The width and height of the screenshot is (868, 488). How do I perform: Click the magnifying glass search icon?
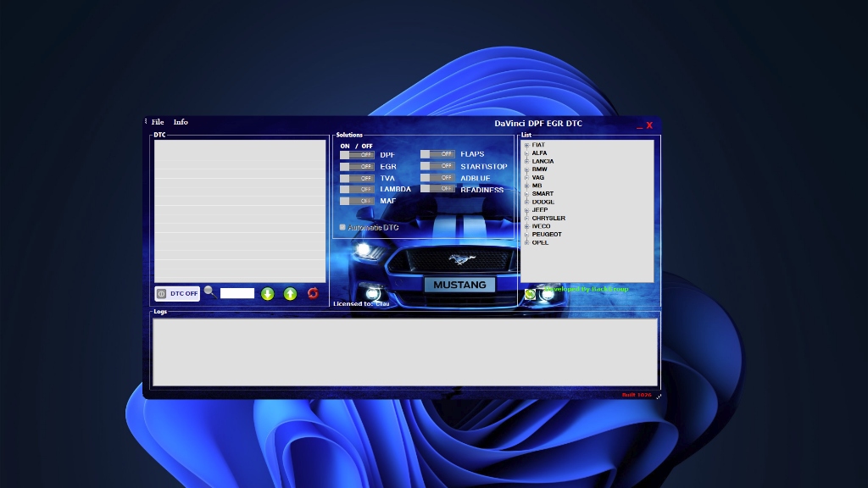point(209,291)
